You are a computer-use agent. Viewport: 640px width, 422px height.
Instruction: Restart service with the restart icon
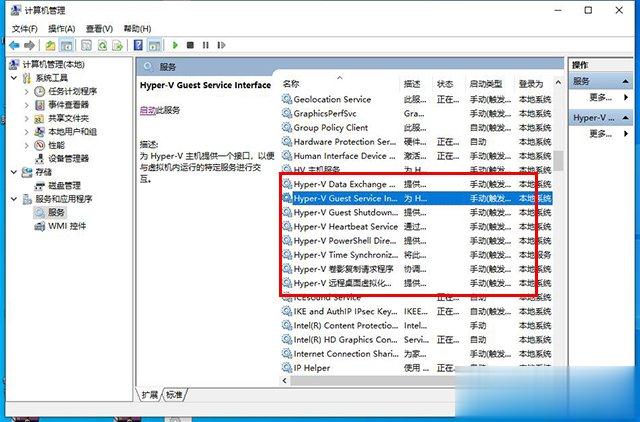click(221, 45)
